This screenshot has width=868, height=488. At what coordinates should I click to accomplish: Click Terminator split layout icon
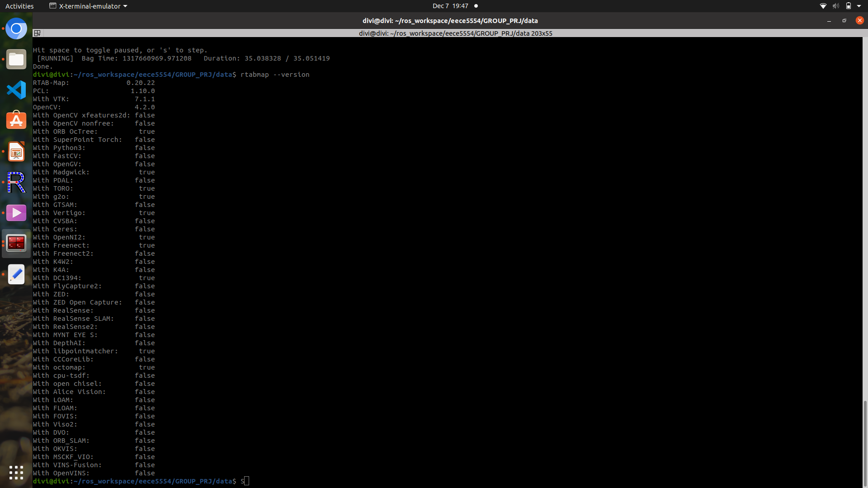38,33
